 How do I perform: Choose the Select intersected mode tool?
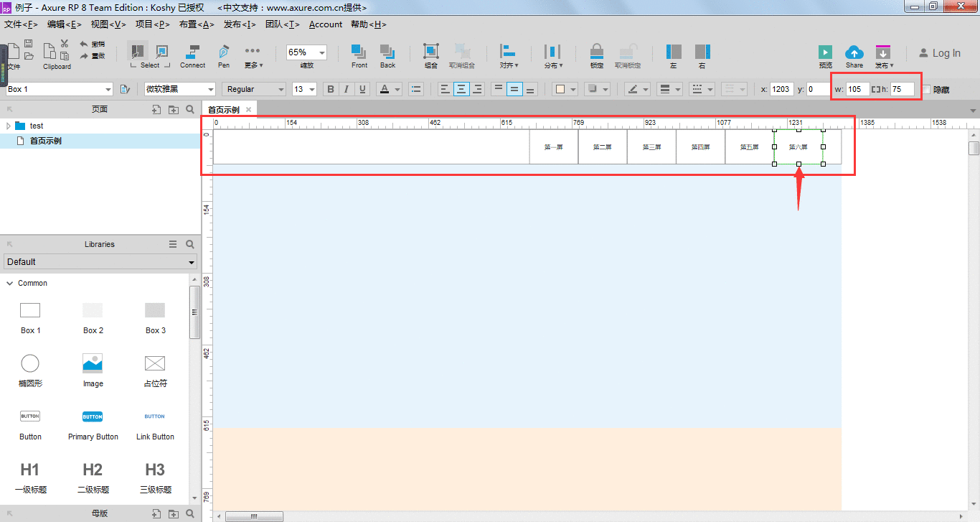136,52
